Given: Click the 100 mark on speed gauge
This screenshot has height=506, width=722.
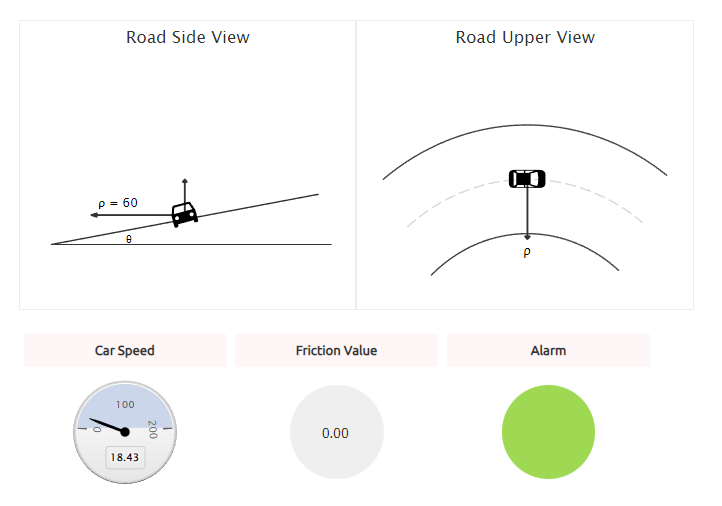Looking at the screenshot, I should click(125, 404).
